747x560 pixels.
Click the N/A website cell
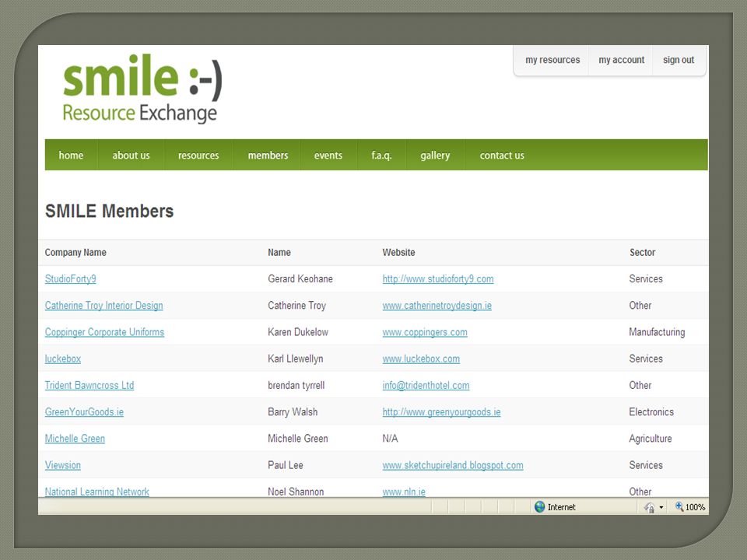pyautogui.click(x=390, y=439)
